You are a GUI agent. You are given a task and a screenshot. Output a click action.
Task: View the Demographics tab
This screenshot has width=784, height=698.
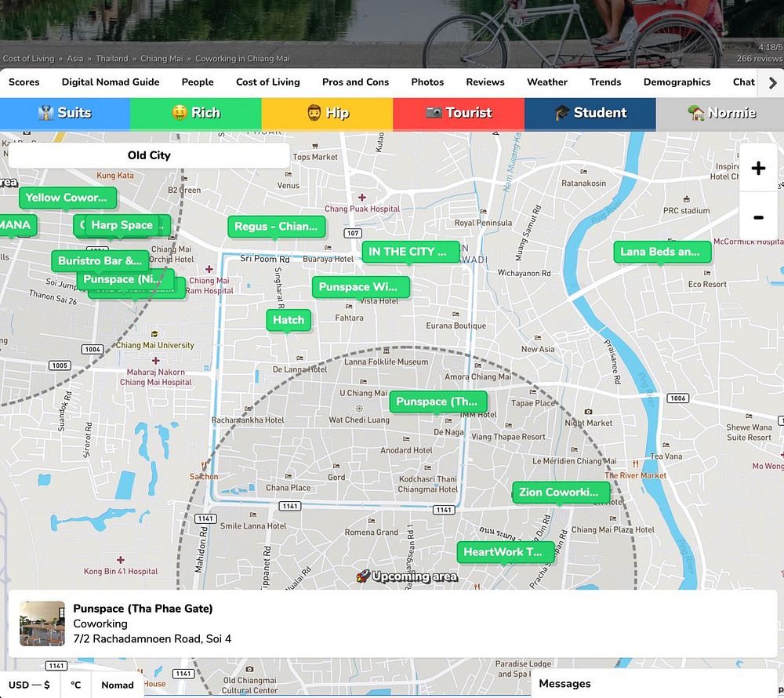point(677,82)
